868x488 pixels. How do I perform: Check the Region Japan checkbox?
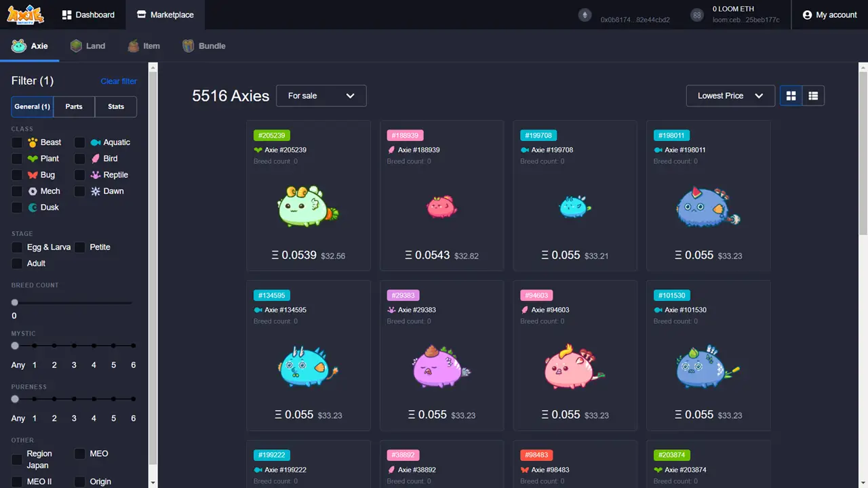(17, 460)
